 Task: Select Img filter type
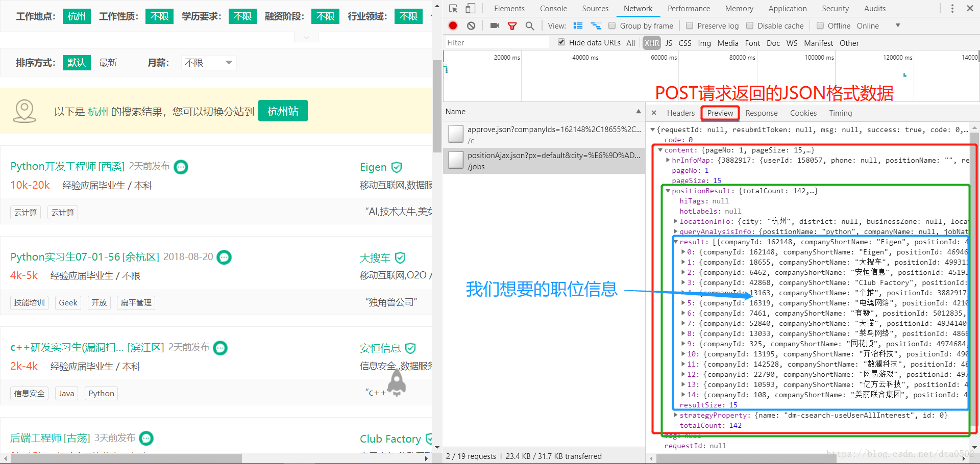click(x=704, y=43)
